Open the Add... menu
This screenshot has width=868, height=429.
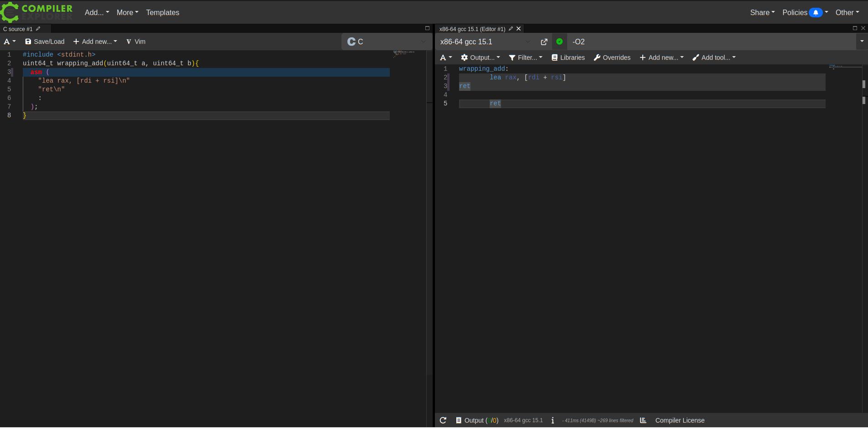[x=97, y=13]
